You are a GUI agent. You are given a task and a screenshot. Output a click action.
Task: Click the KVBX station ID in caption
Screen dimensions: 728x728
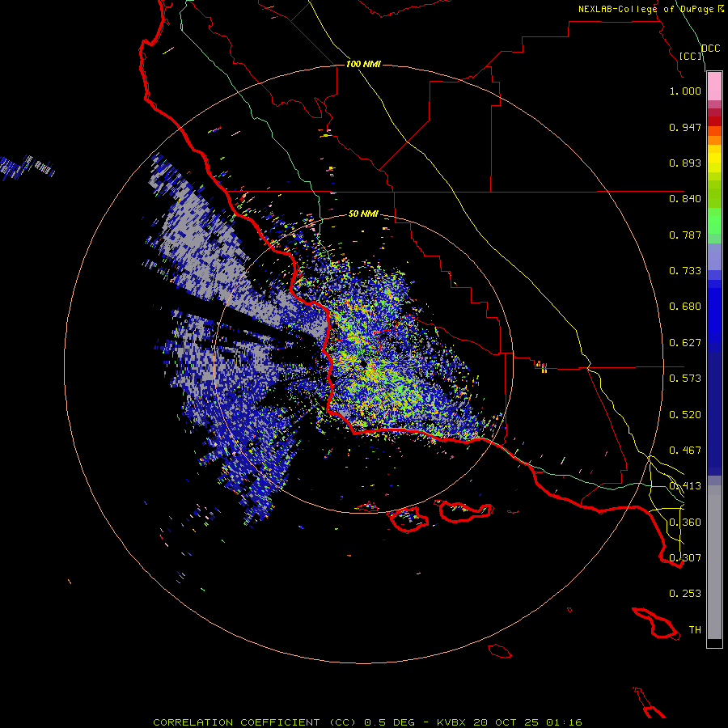click(451, 722)
